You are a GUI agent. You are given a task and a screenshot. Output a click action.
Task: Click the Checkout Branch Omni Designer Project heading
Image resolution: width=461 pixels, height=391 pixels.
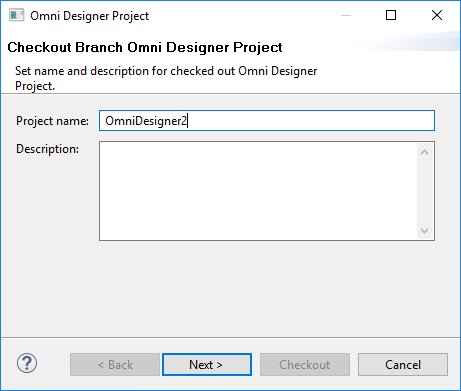145,47
